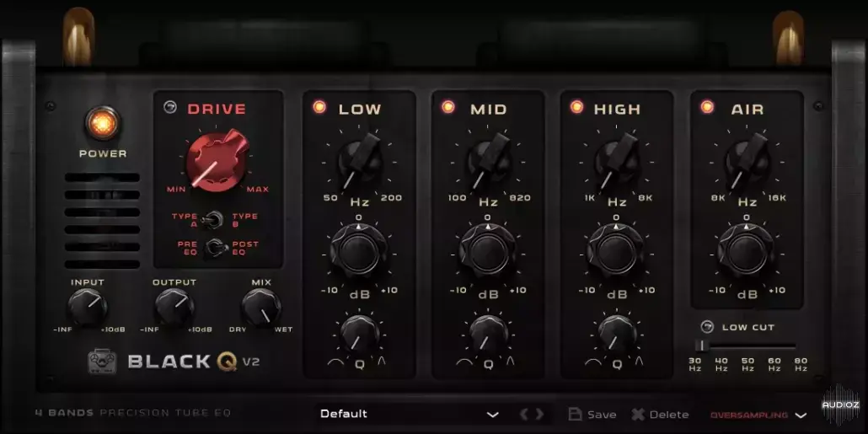Click the OVERSAMPLING label
Viewport: 868px width, 434px height.
click(x=749, y=415)
